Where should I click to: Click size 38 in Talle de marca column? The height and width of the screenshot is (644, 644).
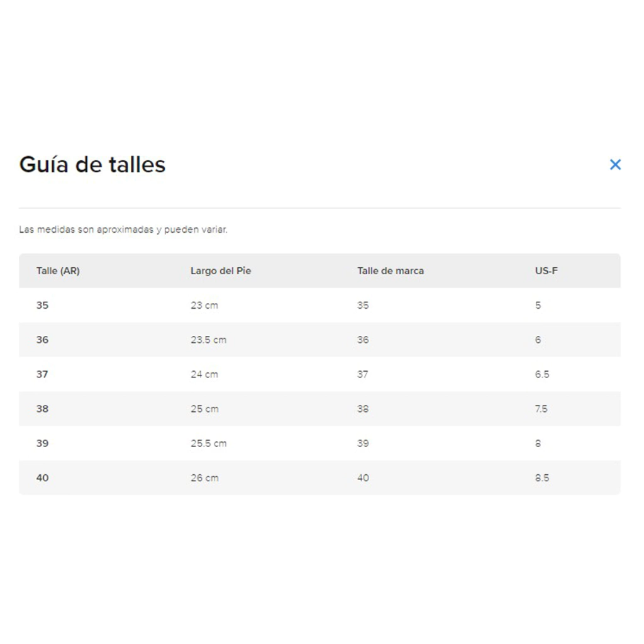(363, 409)
